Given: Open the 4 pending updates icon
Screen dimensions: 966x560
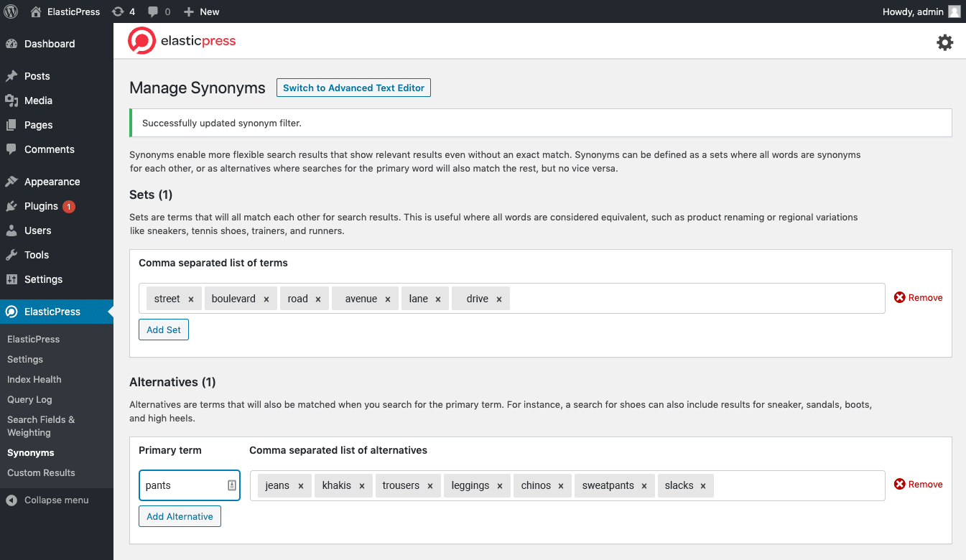Looking at the screenshot, I should click(124, 11).
